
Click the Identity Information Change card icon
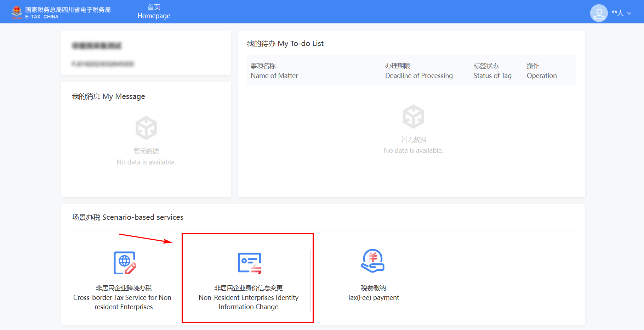coord(249,263)
